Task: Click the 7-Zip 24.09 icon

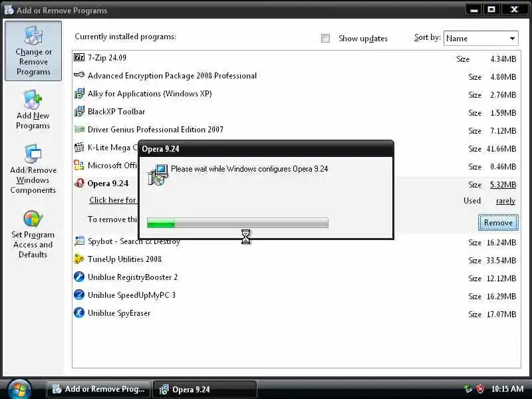Action: pos(79,57)
